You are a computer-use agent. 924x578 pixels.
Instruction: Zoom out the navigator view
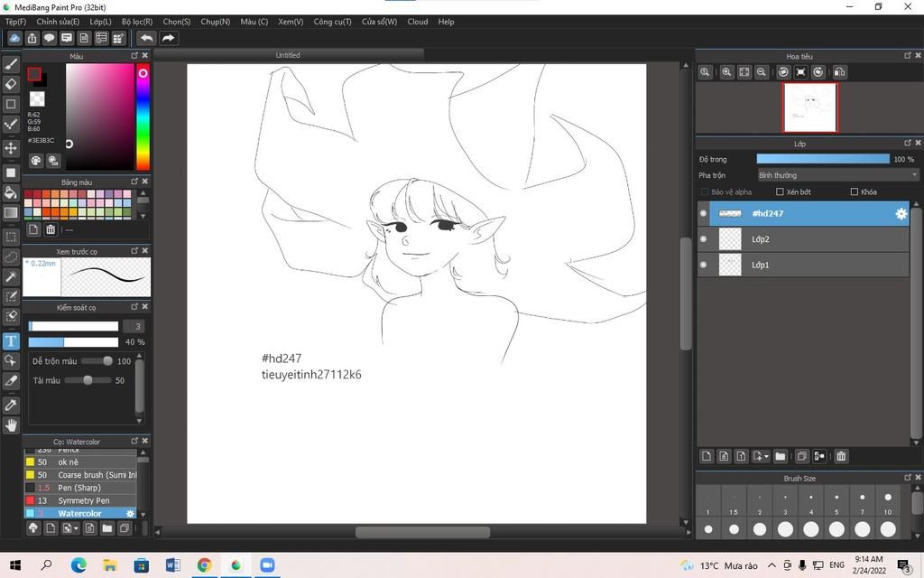point(762,72)
